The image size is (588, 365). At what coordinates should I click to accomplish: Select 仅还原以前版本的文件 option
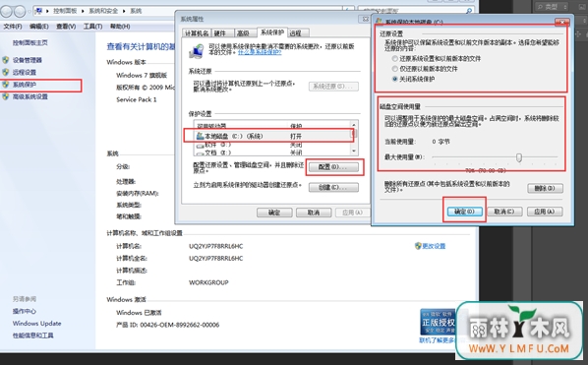(x=395, y=69)
